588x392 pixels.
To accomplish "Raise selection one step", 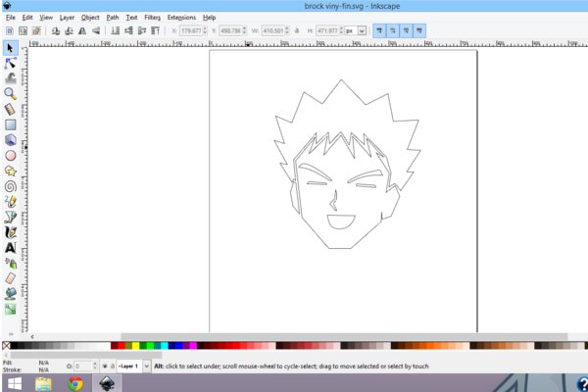I will (x=142, y=30).
